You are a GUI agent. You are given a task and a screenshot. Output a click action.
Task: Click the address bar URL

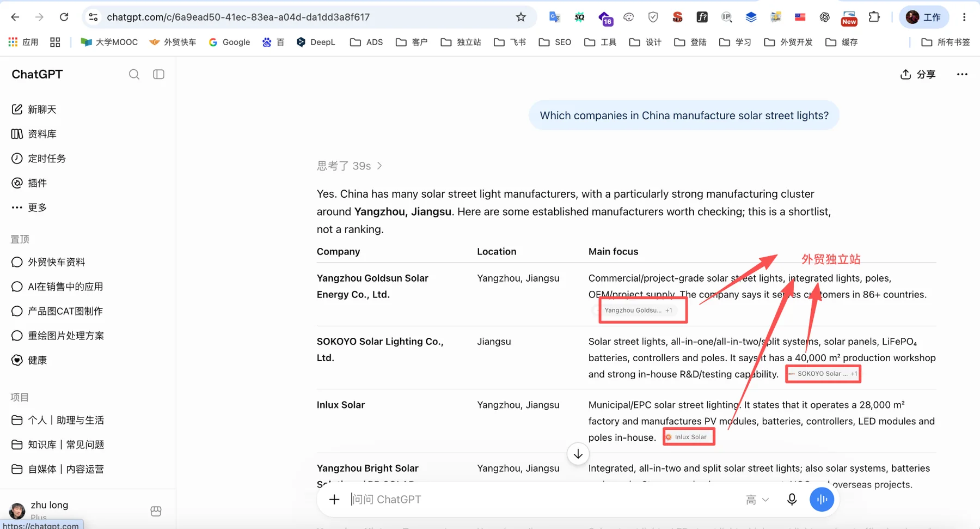tap(238, 17)
